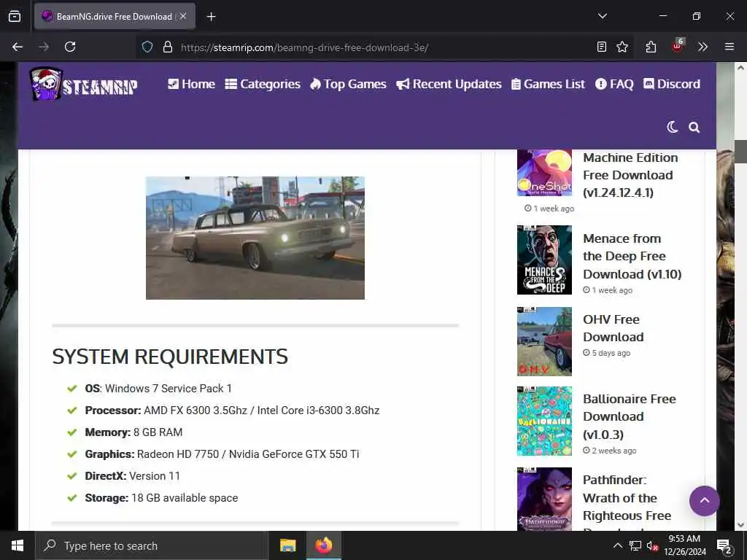The width and height of the screenshot is (747, 560).
Task: Close the BeamNG.drive Free Download tab
Action: point(183,16)
